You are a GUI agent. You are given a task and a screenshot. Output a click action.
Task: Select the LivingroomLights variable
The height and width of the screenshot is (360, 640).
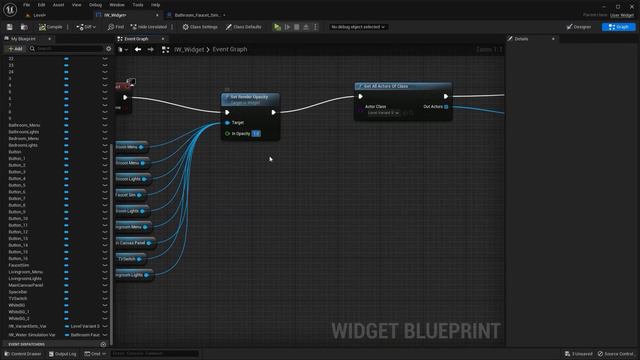click(x=25, y=278)
